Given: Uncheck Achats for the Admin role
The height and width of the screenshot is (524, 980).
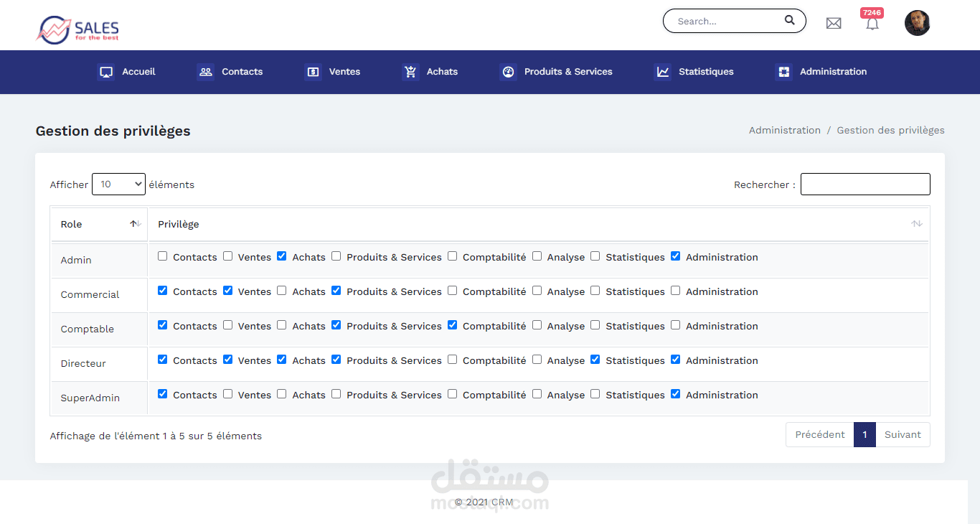Looking at the screenshot, I should 281,256.
